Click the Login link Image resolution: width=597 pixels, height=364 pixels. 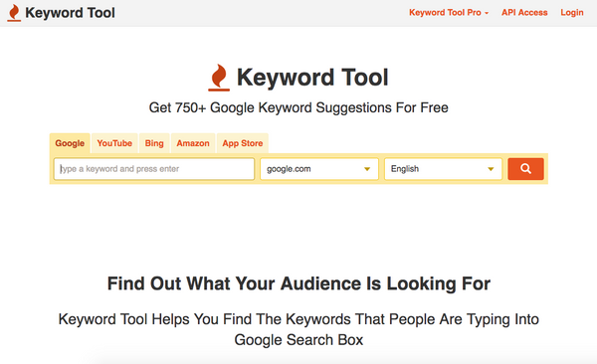(572, 13)
